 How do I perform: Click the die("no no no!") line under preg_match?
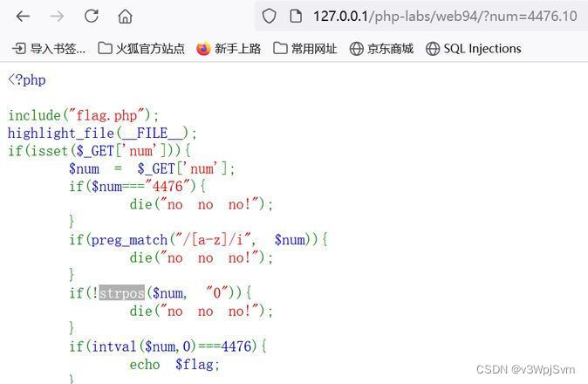[x=201, y=257]
